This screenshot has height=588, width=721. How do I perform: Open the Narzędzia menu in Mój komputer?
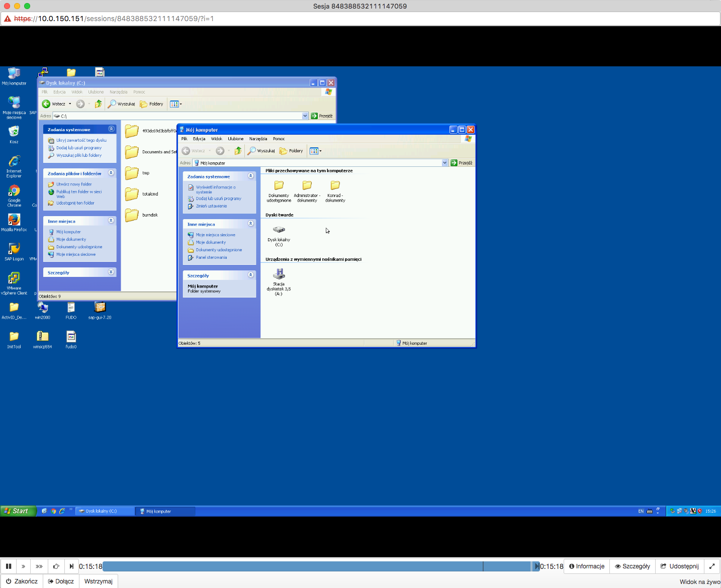point(258,139)
